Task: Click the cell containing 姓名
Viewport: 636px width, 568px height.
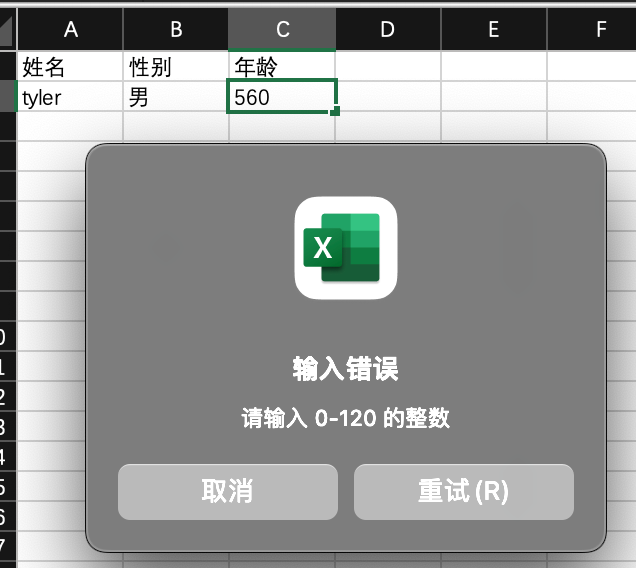Action: 70,67
